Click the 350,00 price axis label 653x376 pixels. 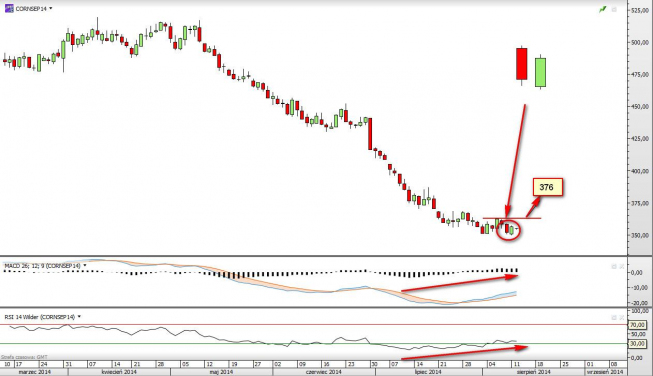[640, 235]
